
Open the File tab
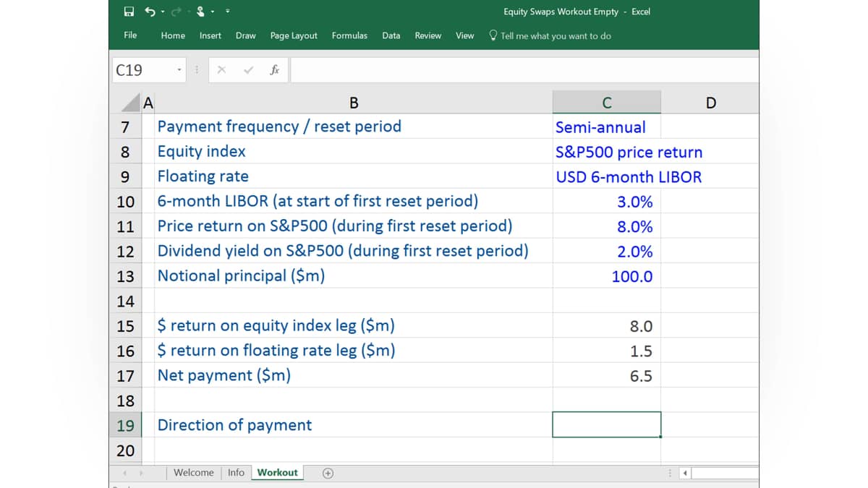[x=130, y=35]
